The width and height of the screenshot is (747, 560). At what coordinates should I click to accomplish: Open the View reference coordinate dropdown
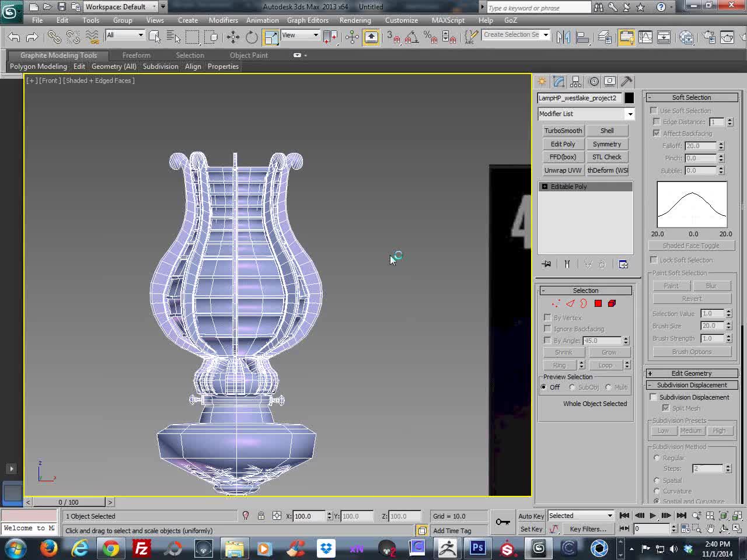tap(300, 35)
